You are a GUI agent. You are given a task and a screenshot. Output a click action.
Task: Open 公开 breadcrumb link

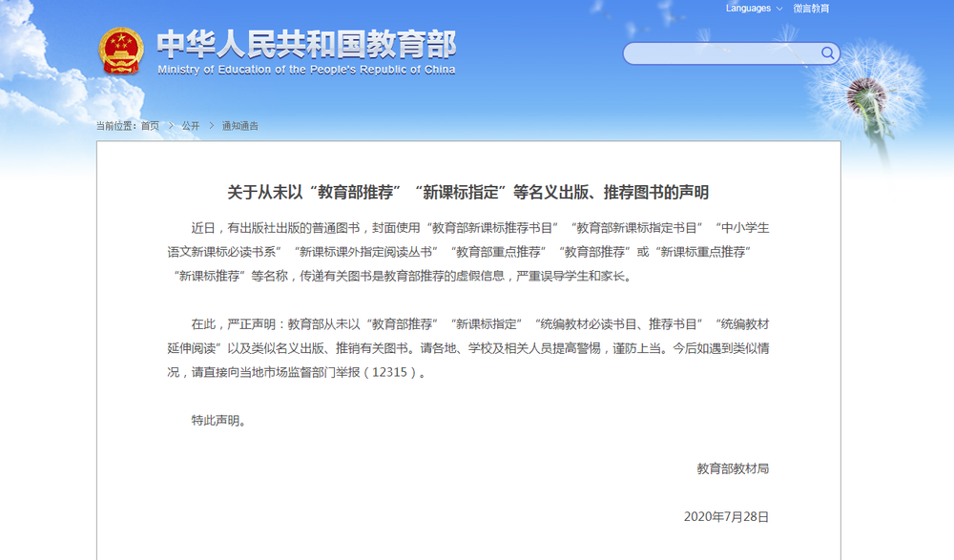(x=191, y=126)
